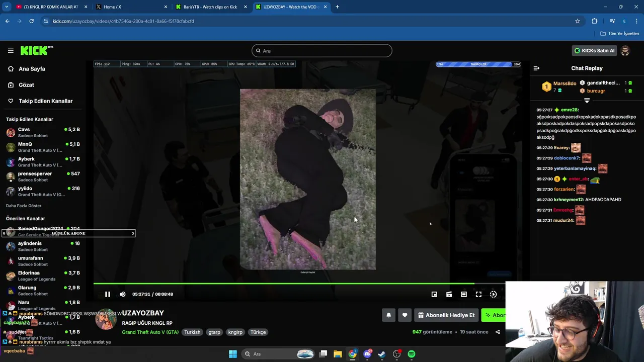This screenshot has height=362, width=644.
Task: Open Chrome profile E button
Action: (x=624, y=21)
